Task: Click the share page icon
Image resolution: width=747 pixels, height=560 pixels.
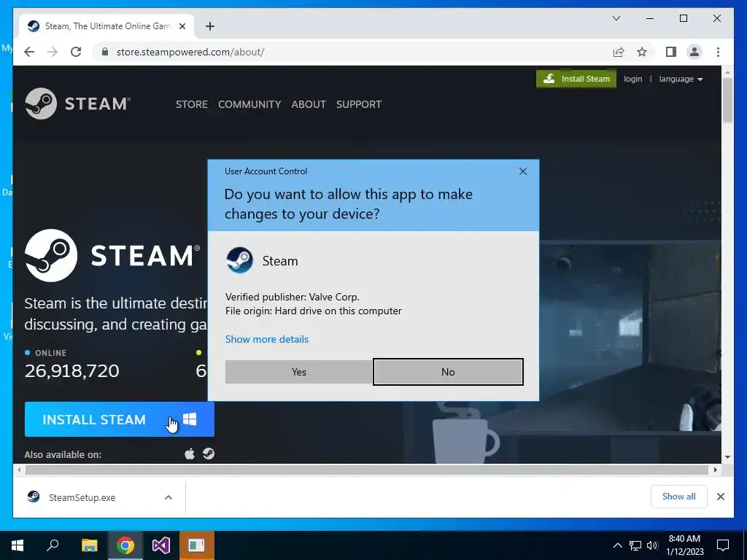Action: (x=619, y=52)
